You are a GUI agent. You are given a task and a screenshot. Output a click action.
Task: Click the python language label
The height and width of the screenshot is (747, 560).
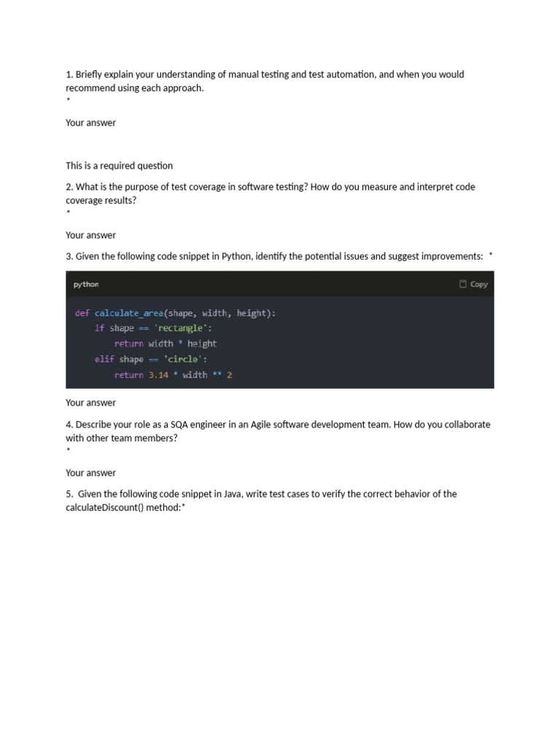[x=86, y=285]
